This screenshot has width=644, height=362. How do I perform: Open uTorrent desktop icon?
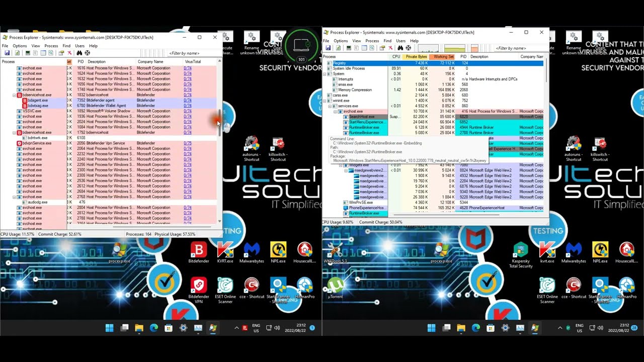336,289
